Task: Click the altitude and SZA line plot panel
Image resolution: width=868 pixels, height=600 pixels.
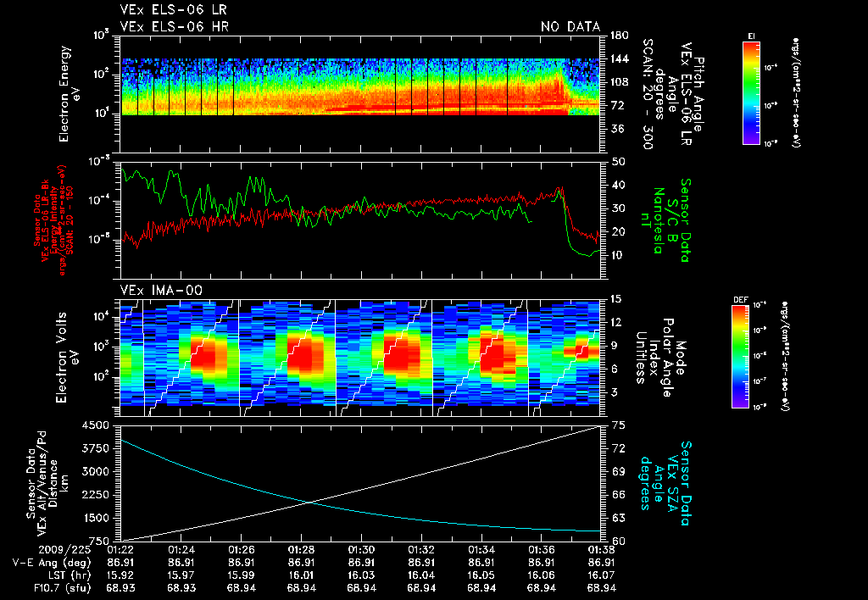Action: point(360,483)
